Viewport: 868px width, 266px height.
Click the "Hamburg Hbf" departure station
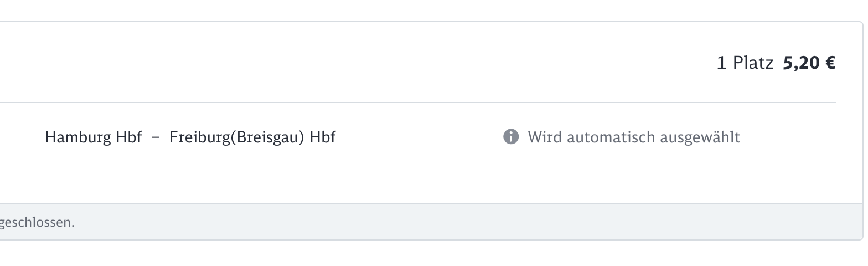coord(94,137)
